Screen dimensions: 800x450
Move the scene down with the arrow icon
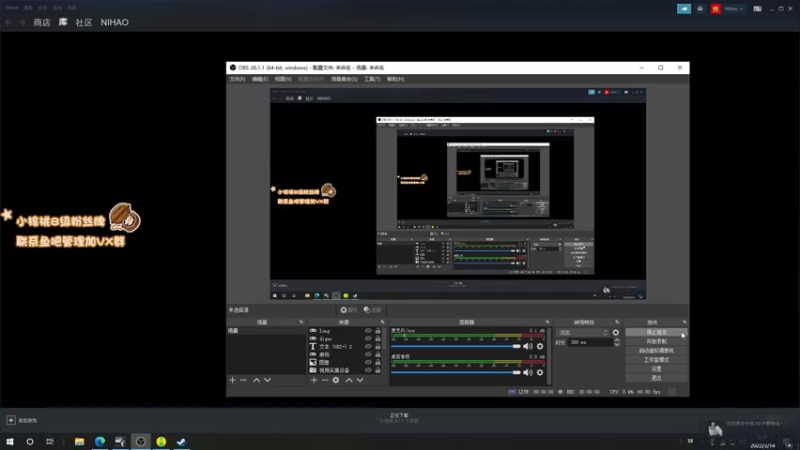point(267,380)
